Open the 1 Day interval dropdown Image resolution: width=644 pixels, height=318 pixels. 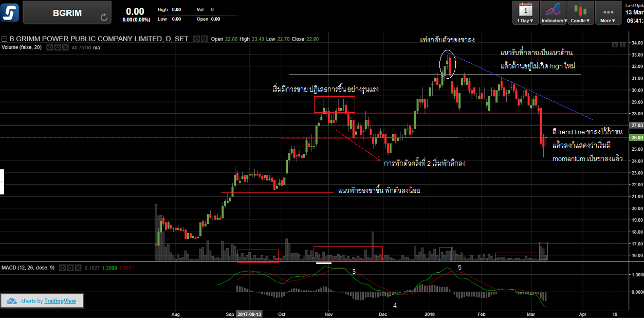(x=525, y=13)
